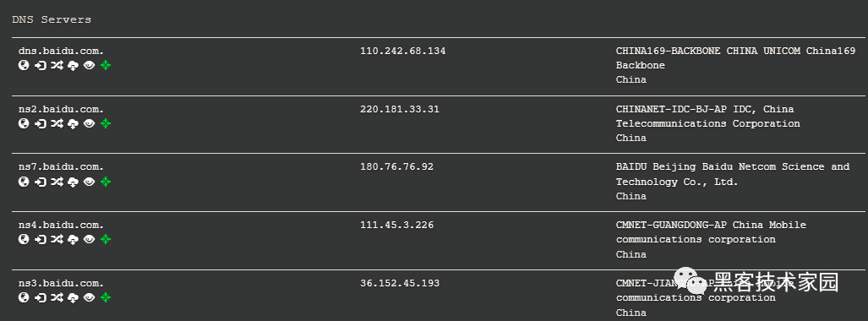Click the IP address 110.242.68.134
The width and height of the screenshot is (868, 321).
[402, 51]
